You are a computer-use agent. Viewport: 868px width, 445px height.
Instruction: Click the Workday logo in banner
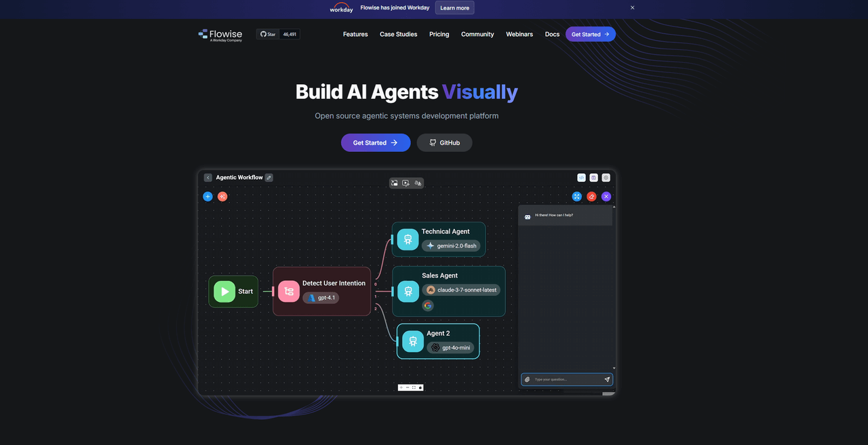[341, 8]
